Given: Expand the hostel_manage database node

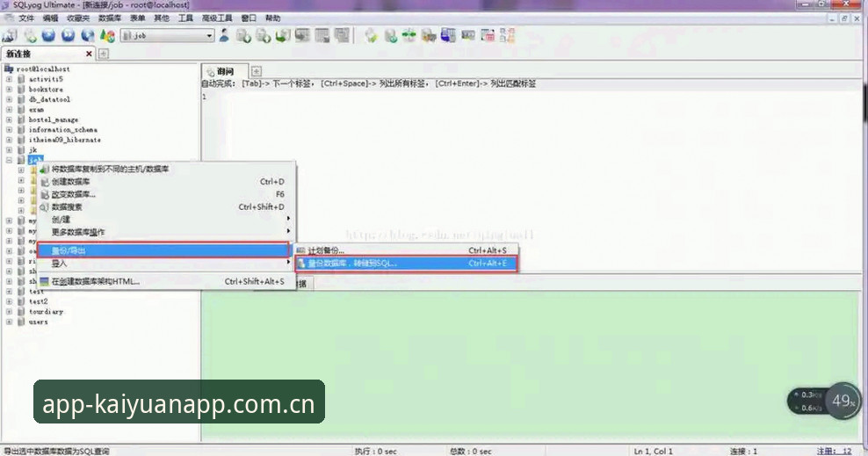Looking at the screenshot, I should (x=9, y=119).
